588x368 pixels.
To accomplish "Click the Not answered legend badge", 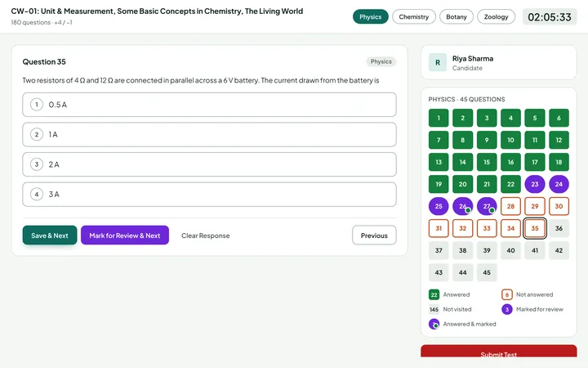I will [x=507, y=294].
